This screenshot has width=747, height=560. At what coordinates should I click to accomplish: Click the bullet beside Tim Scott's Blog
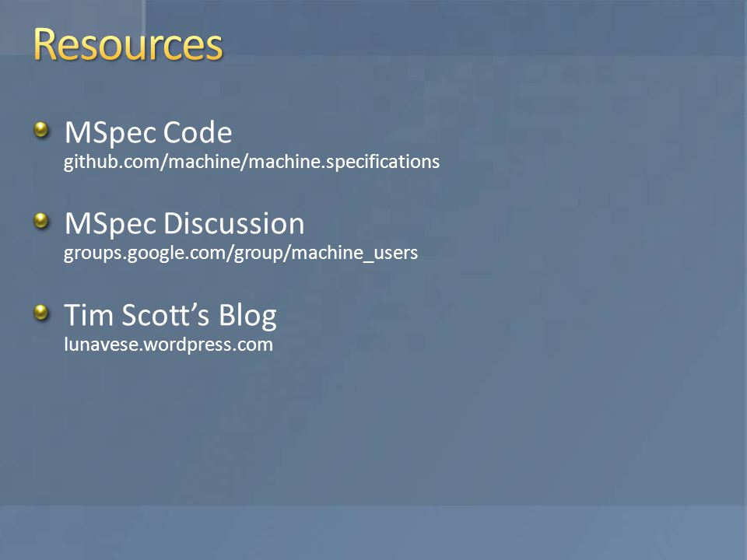pyautogui.click(x=41, y=313)
